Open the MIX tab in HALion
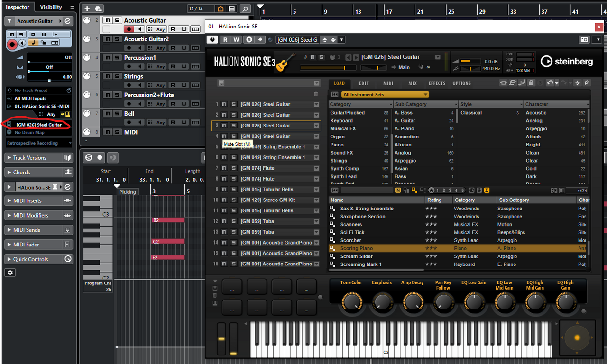The image size is (607, 364). [x=413, y=83]
